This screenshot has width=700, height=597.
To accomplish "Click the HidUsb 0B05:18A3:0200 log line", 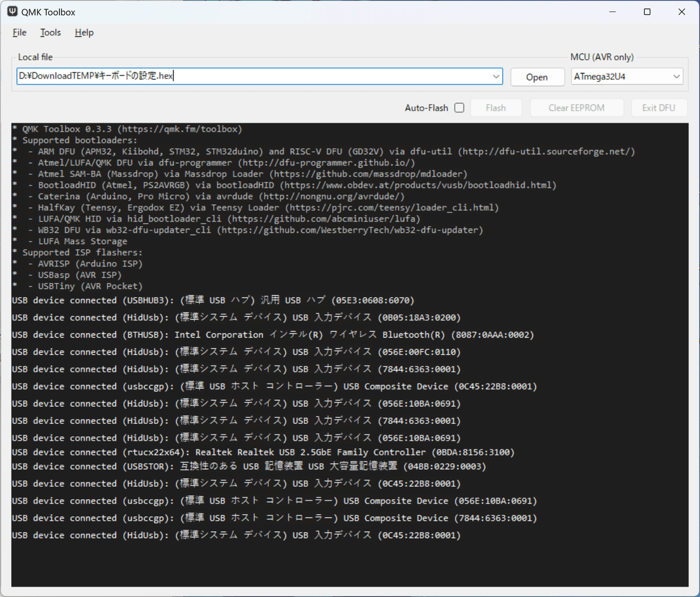I will tap(236, 318).
